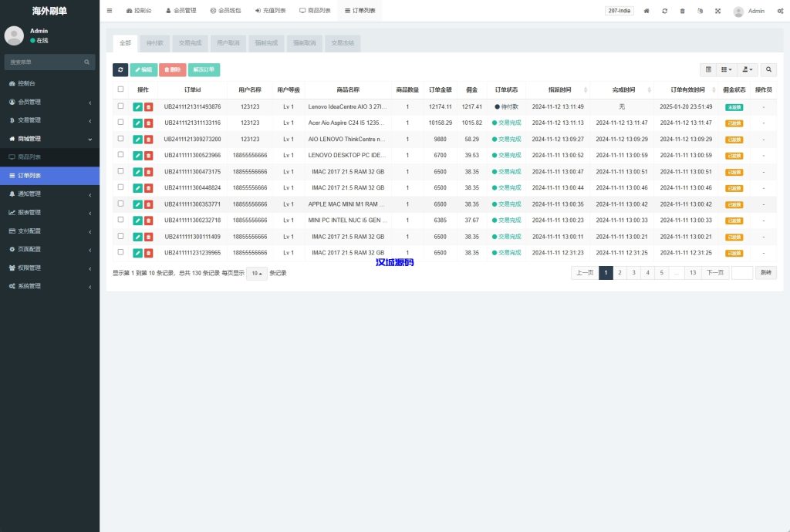Image resolution: width=790 pixels, height=532 pixels.
Task: Click the red delete icon for order UB24111231239965
Action: click(148, 253)
